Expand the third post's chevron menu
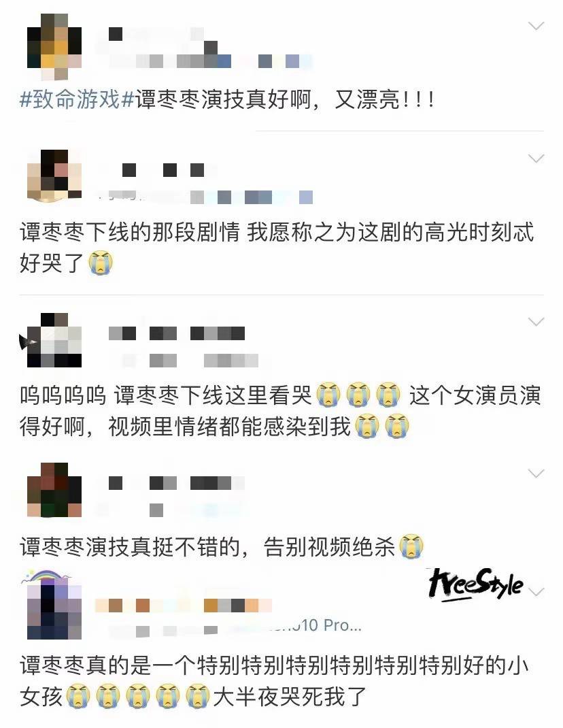This screenshot has width=563, height=728. pos(536,322)
